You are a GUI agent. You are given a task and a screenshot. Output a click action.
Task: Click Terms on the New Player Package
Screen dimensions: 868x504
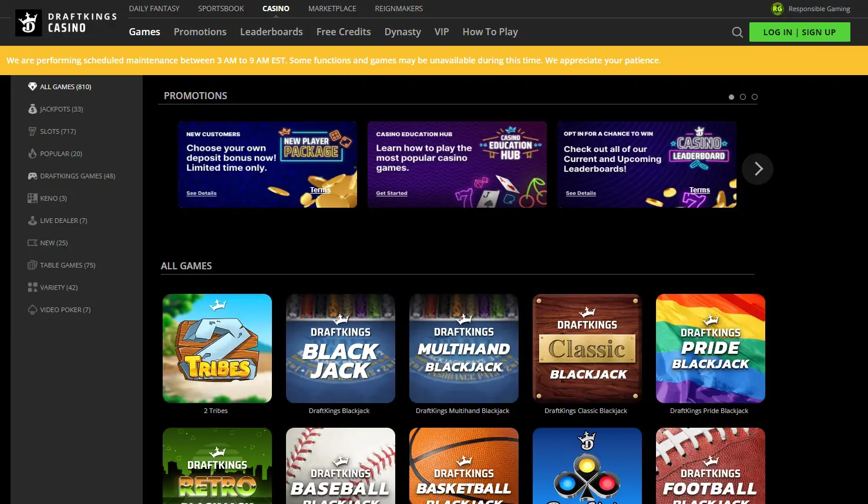[319, 190]
